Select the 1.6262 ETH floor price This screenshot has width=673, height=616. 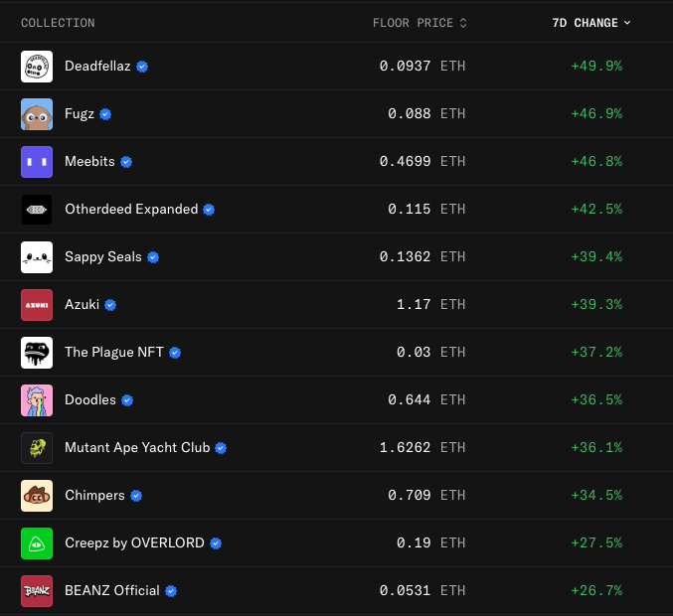tap(422, 447)
